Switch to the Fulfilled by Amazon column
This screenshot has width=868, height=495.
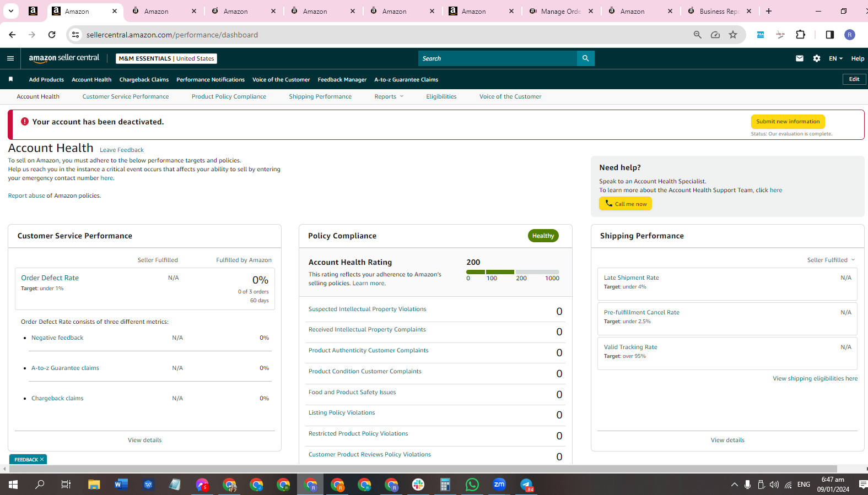[244, 260]
